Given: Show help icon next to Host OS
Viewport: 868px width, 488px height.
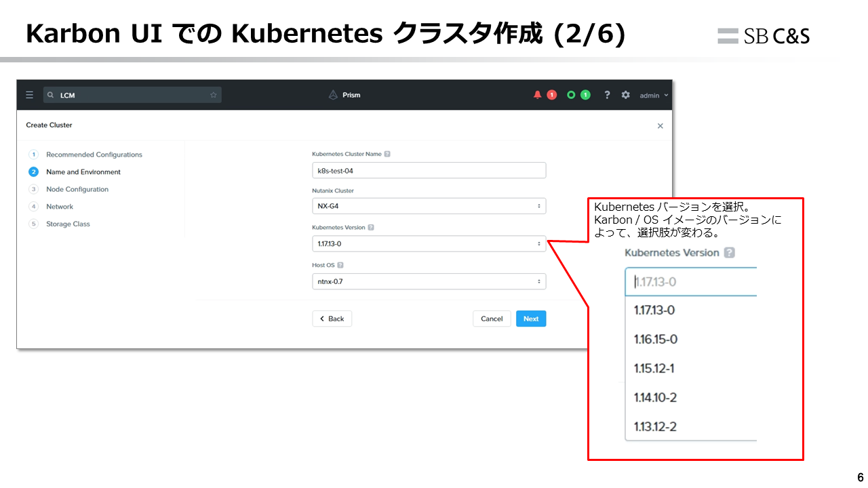Looking at the screenshot, I should [x=340, y=266].
